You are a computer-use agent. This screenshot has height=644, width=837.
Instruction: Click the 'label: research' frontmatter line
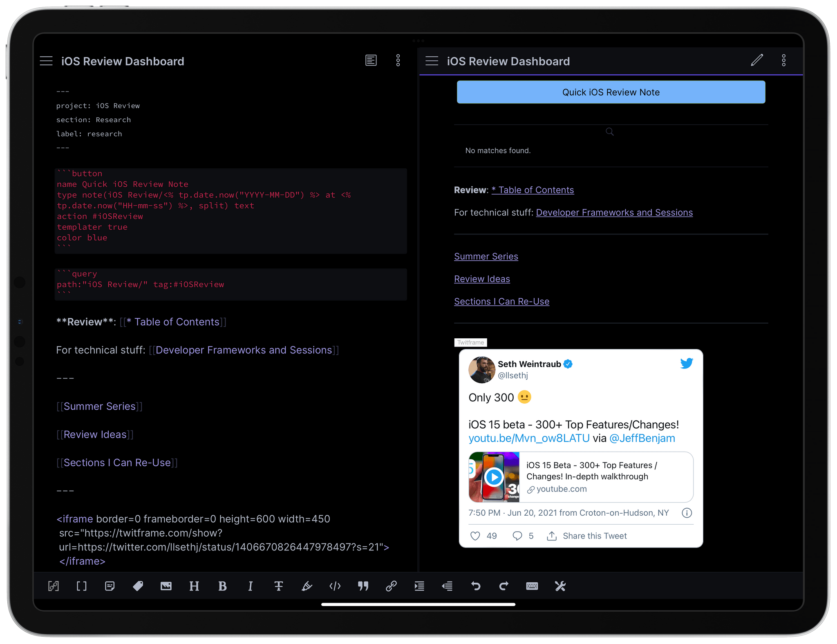coord(89,134)
